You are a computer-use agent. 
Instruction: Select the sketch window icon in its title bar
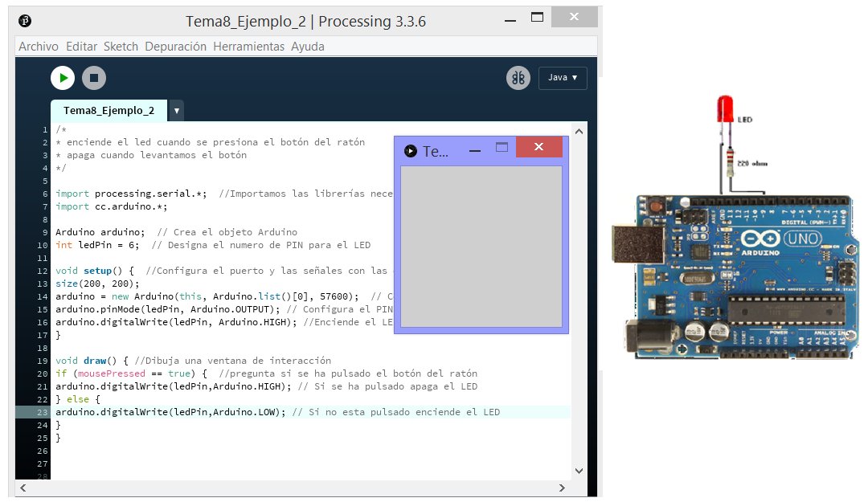click(410, 149)
